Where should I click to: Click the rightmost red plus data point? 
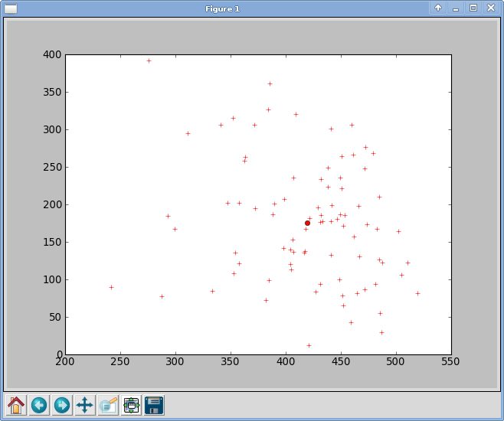[417, 293]
